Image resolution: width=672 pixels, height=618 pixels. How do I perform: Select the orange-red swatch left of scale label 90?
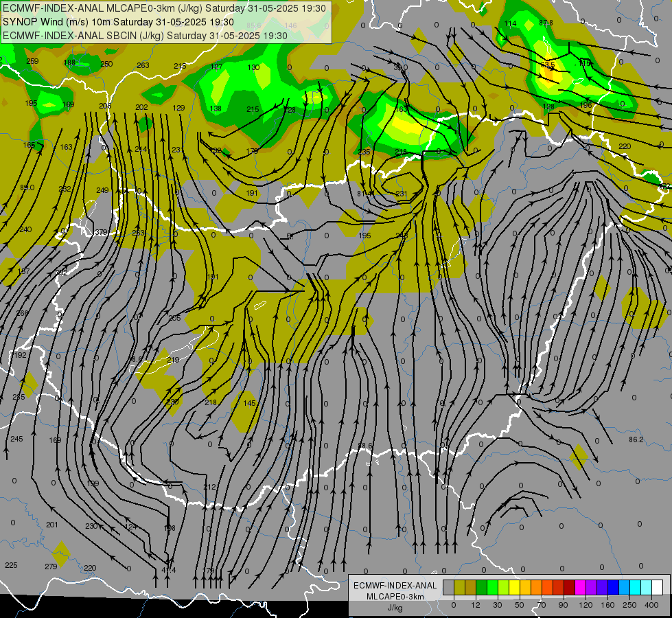tap(559, 587)
